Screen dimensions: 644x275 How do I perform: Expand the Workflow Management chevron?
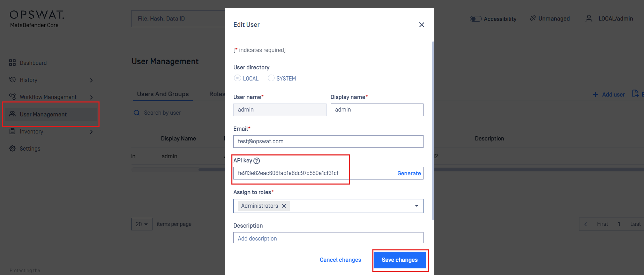(x=91, y=97)
